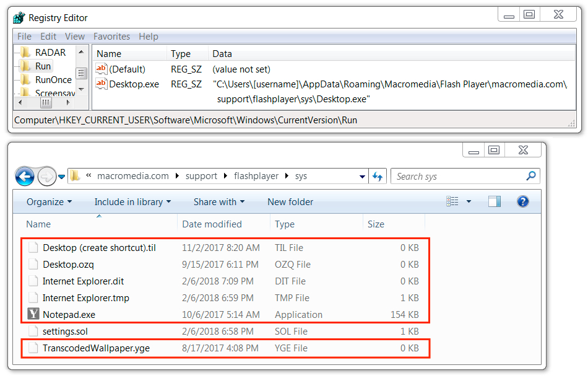Click the RunOnce folder icon

(25, 79)
